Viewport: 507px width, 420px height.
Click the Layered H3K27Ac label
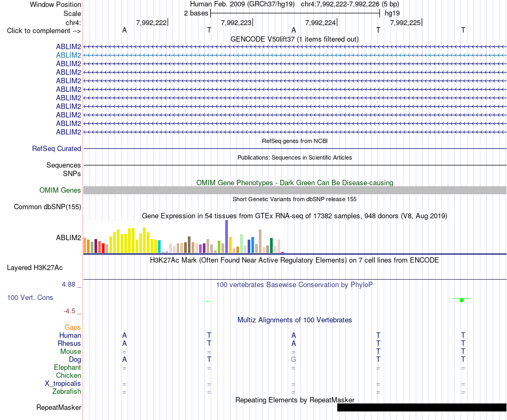coord(35,268)
